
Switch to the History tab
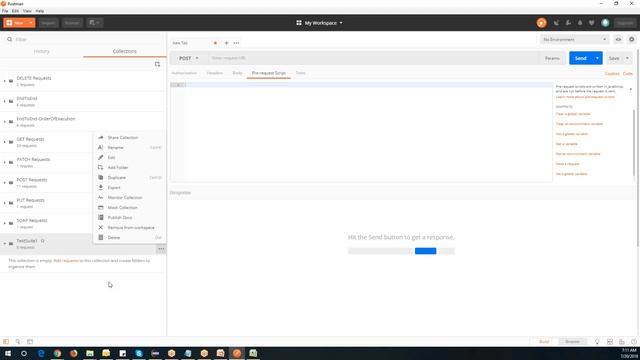click(41, 51)
